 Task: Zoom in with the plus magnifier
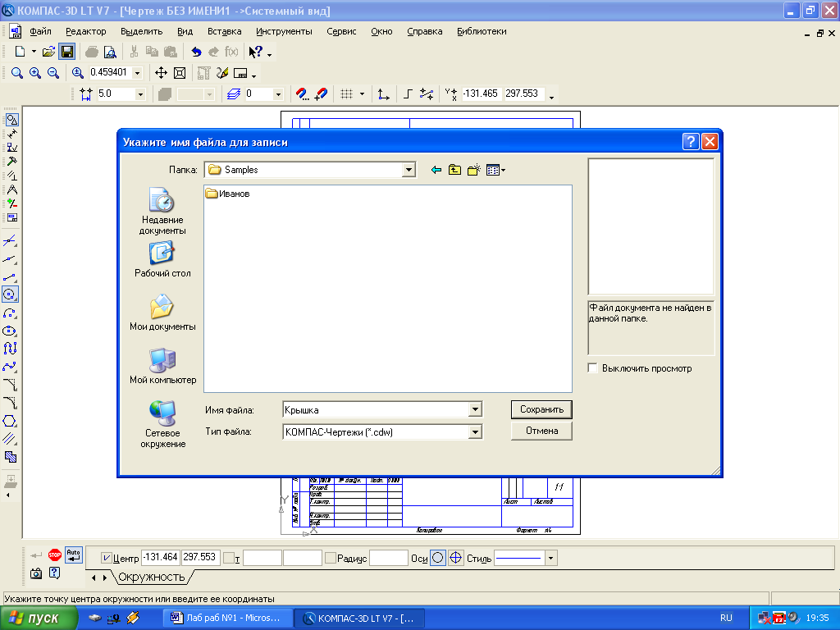coord(35,73)
